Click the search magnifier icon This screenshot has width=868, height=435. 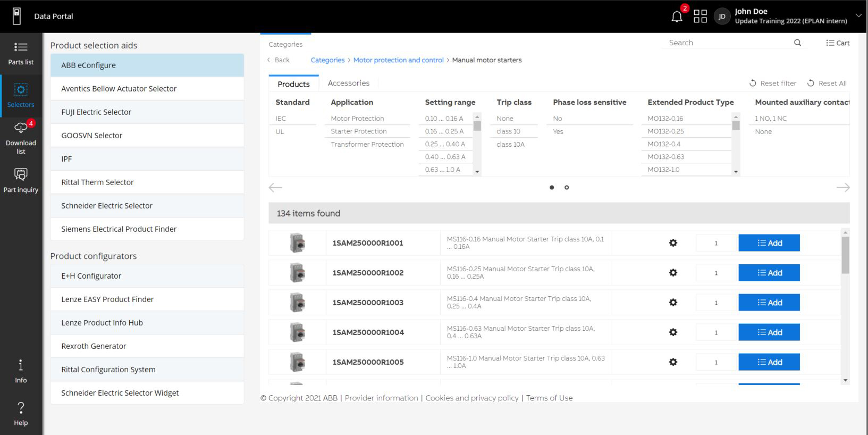797,43
